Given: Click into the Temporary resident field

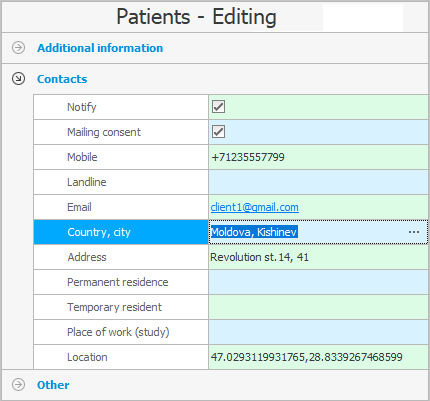Looking at the screenshot, I should coord(318,307).
